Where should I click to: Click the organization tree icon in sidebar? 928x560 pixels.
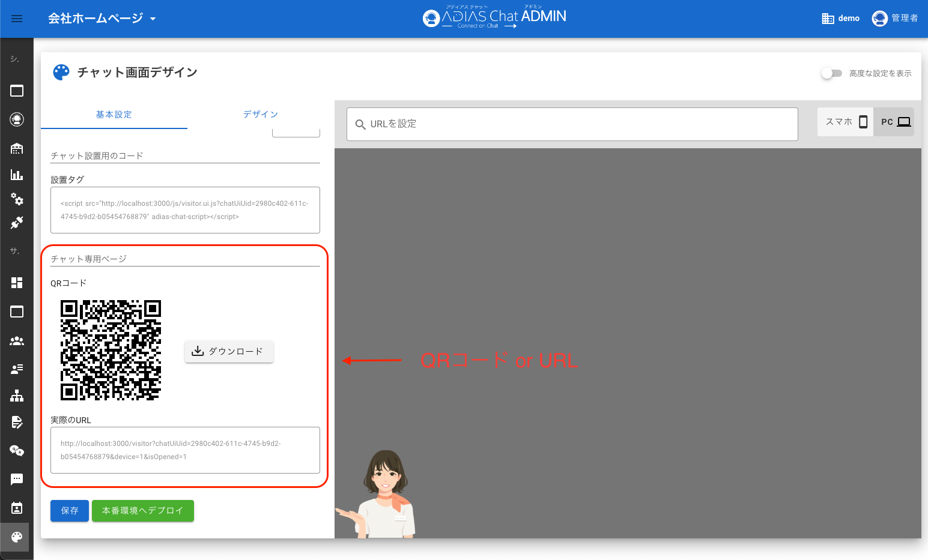17,396
